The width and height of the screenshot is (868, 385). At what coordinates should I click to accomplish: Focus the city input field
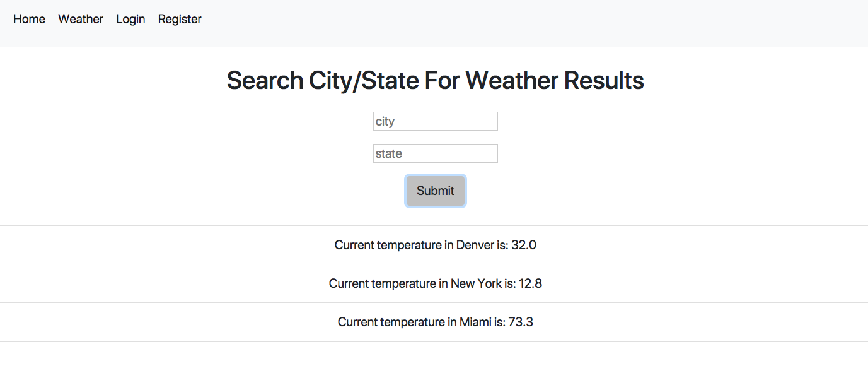[435, 121]
